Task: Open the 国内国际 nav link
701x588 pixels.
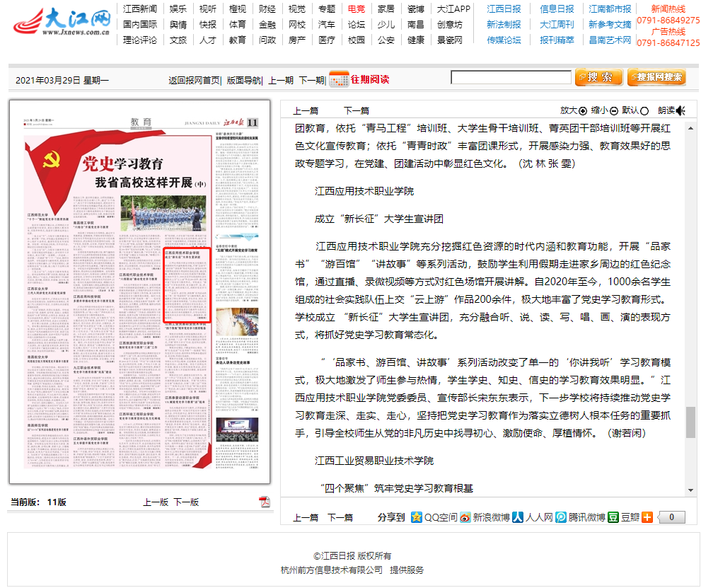Action: 140,25
